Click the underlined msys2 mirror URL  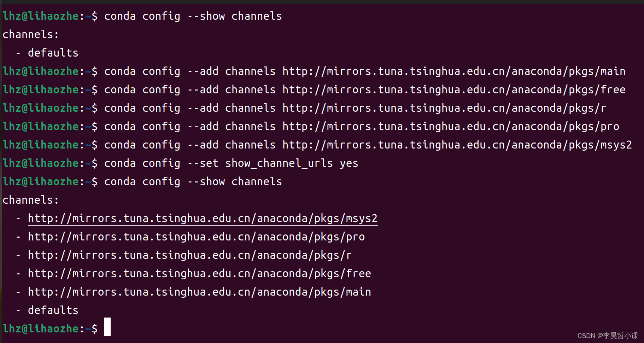[x=203, y=219]
